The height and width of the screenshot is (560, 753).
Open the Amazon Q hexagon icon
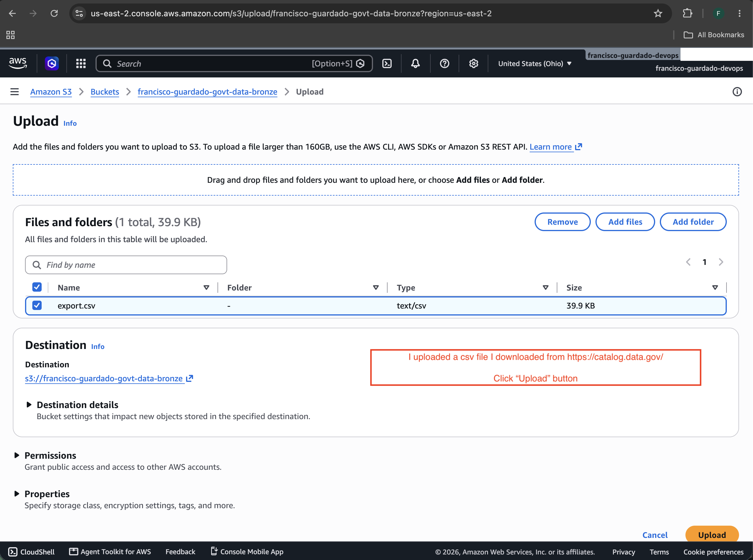[x=52, y=63]
